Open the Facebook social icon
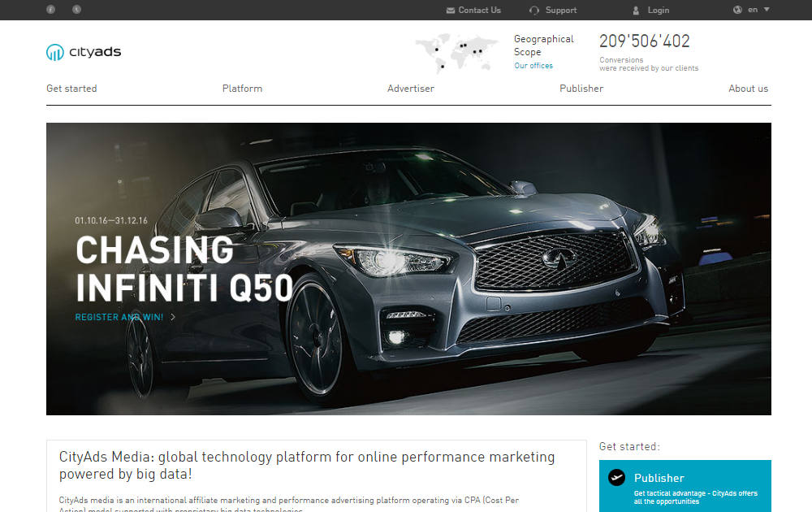Viewport: 812px width, 512px height. [50, 10]
